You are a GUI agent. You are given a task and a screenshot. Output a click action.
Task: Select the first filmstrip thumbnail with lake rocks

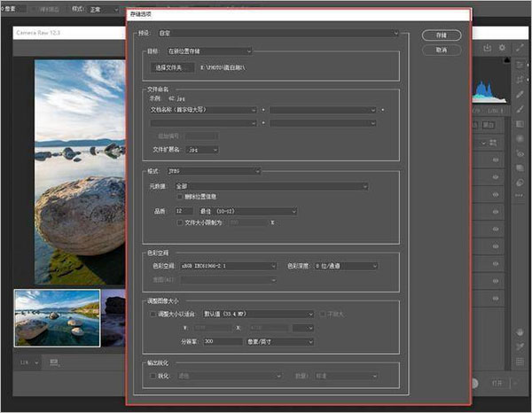click(x=57, y=318)
